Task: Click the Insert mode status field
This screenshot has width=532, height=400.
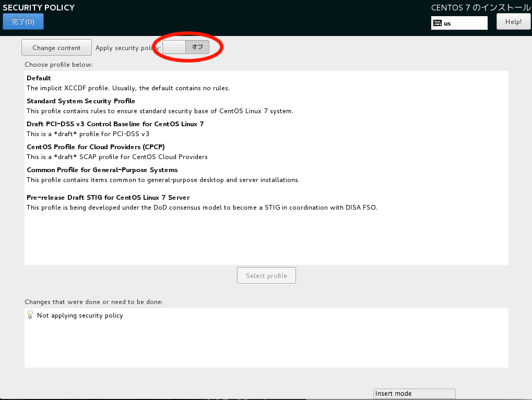Action: pyautogui.click(x=414, y=394)
